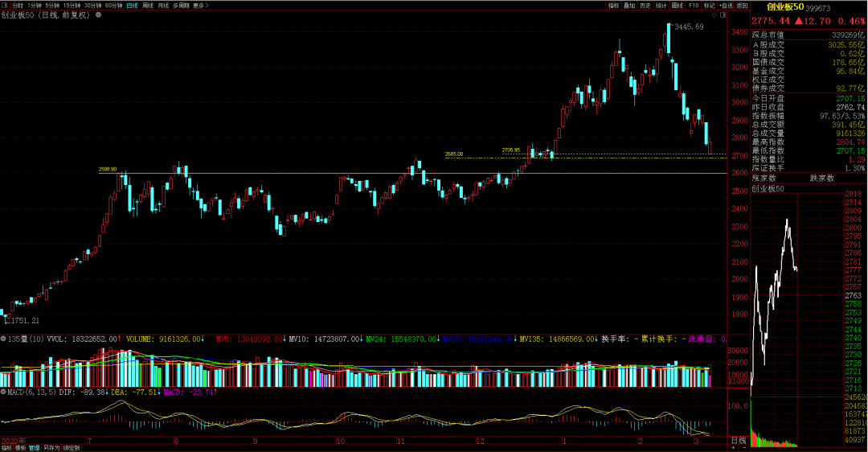Select the 周线 weekly period tab

(x=148, y=6)
